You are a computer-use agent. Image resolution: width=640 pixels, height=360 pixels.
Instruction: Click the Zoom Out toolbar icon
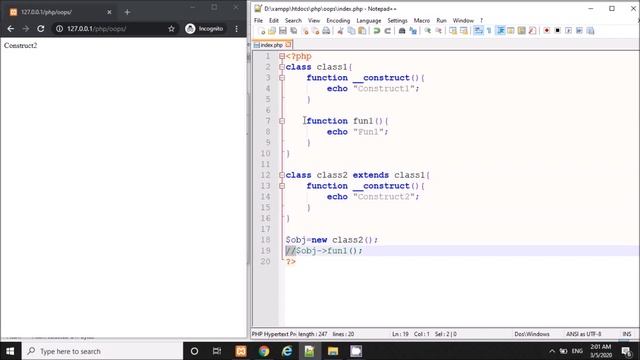[x=439, y=31]
